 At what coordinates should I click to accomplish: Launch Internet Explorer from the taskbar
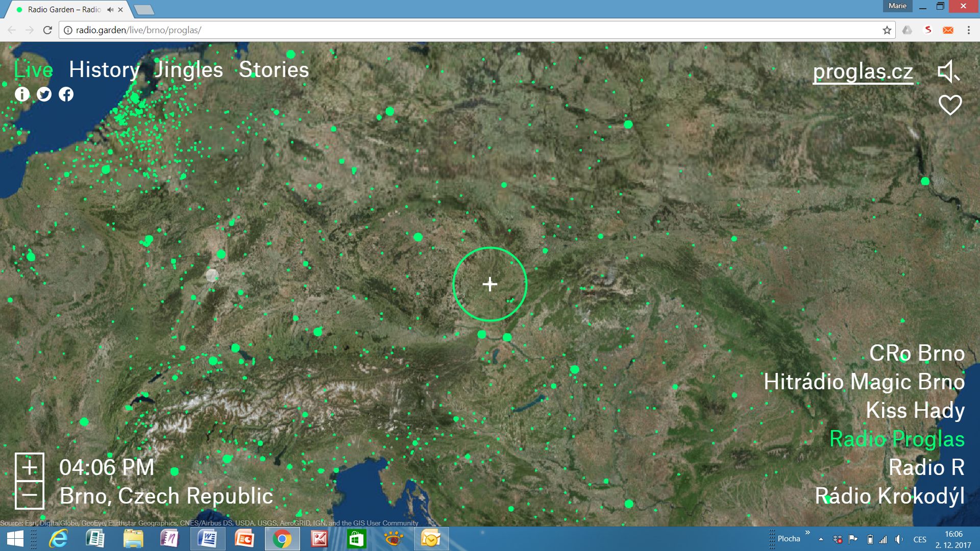coord(58,539)
